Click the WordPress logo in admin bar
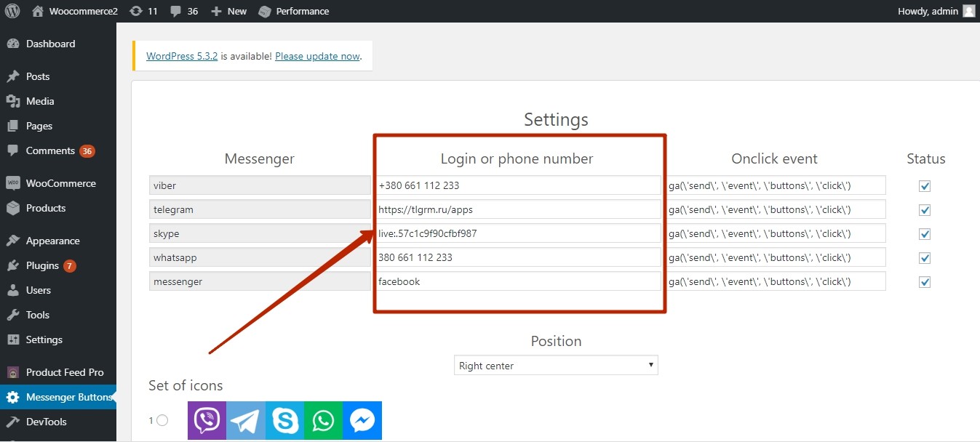This screenshot has width=980, height=442. pyautogui.click(x=12, y=11)
